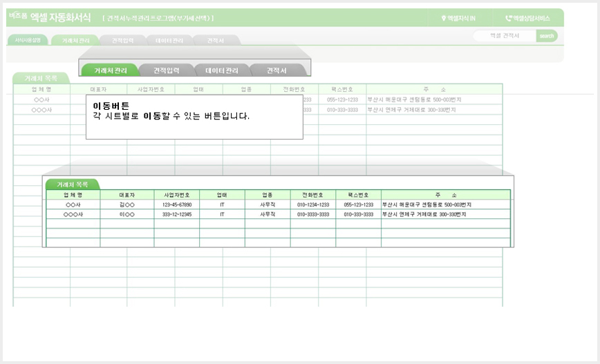Open the 서식사용설명 button in header
The height and width of the screenshot is (364, 600).
point(28,40)
